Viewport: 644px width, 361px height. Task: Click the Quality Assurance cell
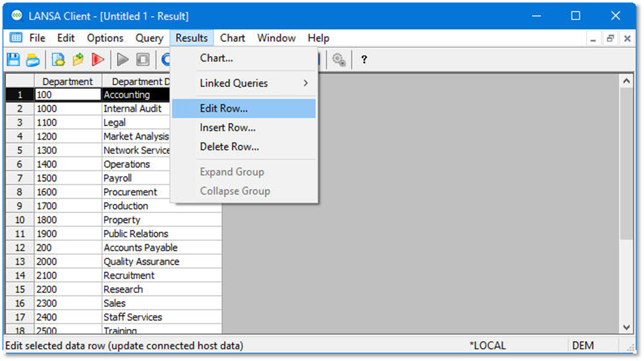click(162, 261)
